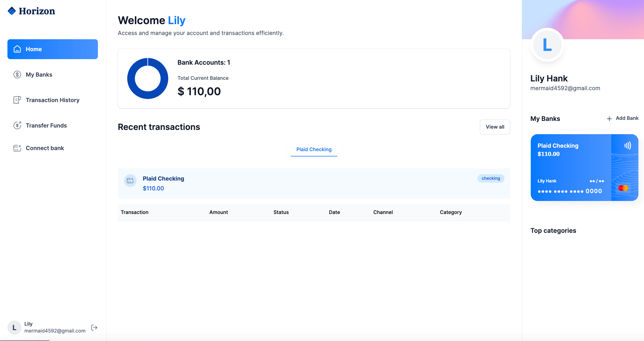Image resolution: width=644 pixels, height=341 pixels.
Task: Go to Transaction History page
Action: pos(53,100)
